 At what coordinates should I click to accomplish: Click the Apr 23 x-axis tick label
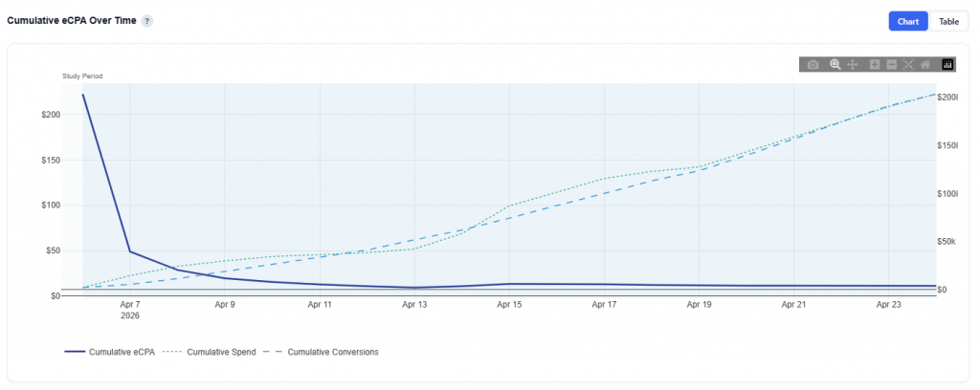(x=889, y=305)
